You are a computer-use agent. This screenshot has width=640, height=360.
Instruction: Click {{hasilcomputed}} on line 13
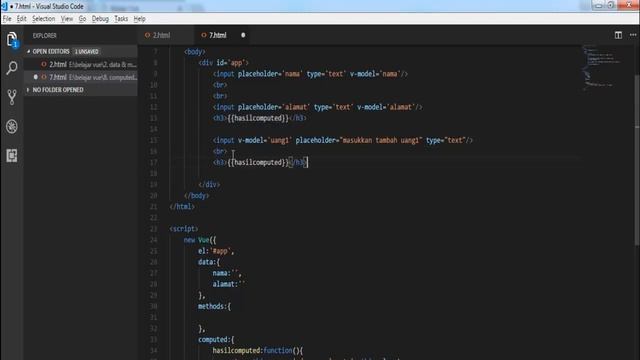[x=258, y=118]
